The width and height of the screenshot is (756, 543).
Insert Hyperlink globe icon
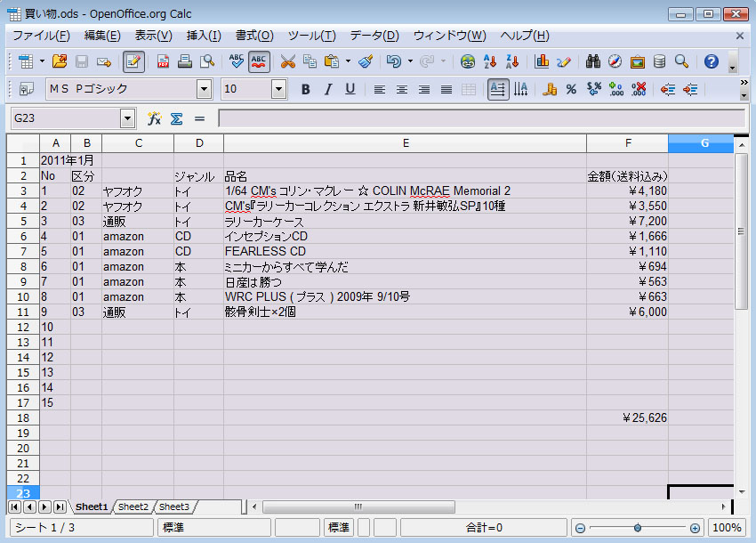click(x=468, y=61)
